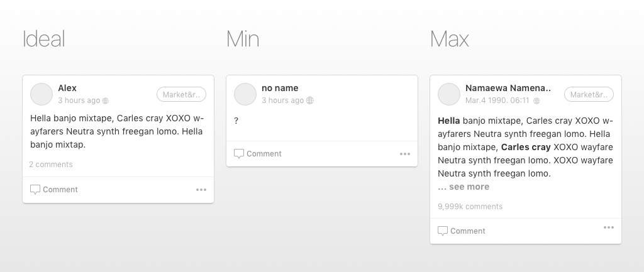Click globe icon next to Alex's timestamp

pyautogui.click(x=106, y=101)
